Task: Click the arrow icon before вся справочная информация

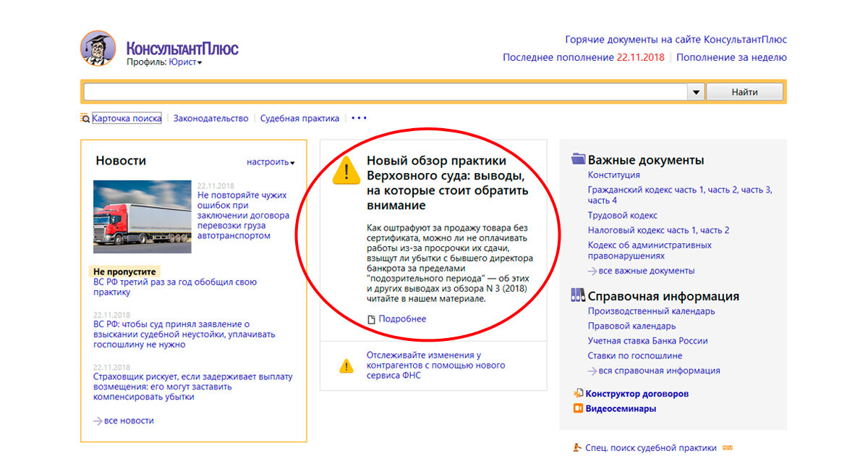Action: (x=592, y=371)
